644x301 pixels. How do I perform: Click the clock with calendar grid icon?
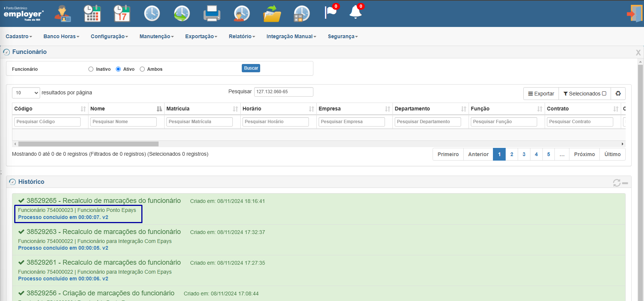[92, 14]
